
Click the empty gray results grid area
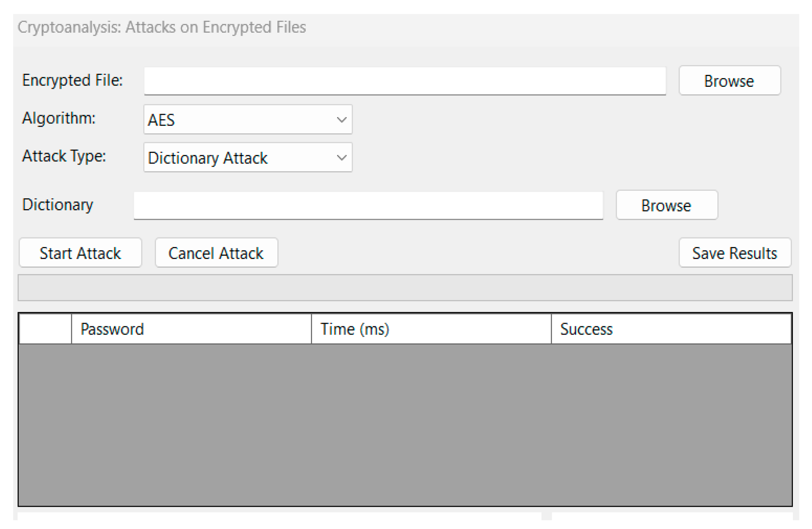405,424
